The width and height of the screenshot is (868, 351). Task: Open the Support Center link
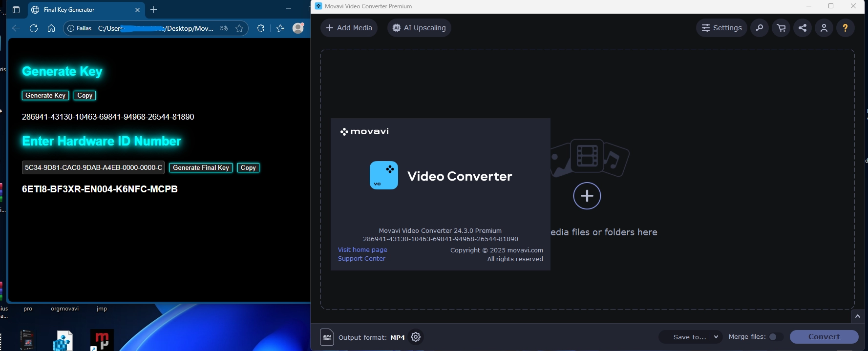pos(361,258)
